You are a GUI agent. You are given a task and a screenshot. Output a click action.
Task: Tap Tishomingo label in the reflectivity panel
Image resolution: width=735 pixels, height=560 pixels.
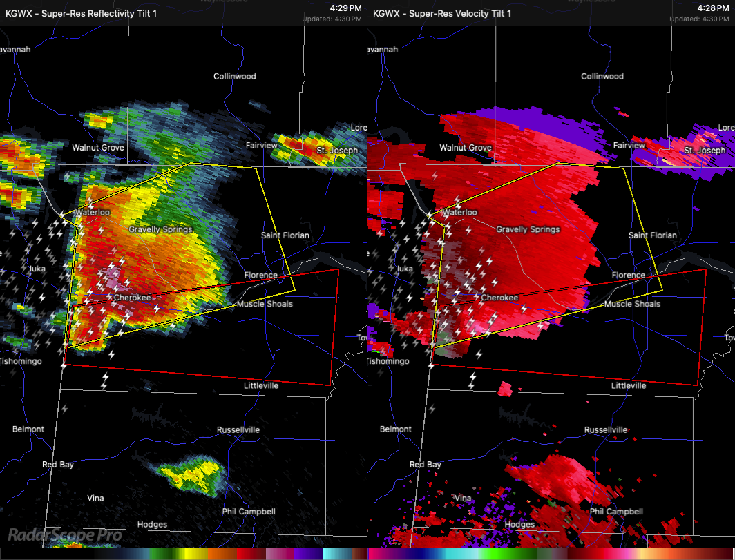pyautogui.click(x=21, y=361)
